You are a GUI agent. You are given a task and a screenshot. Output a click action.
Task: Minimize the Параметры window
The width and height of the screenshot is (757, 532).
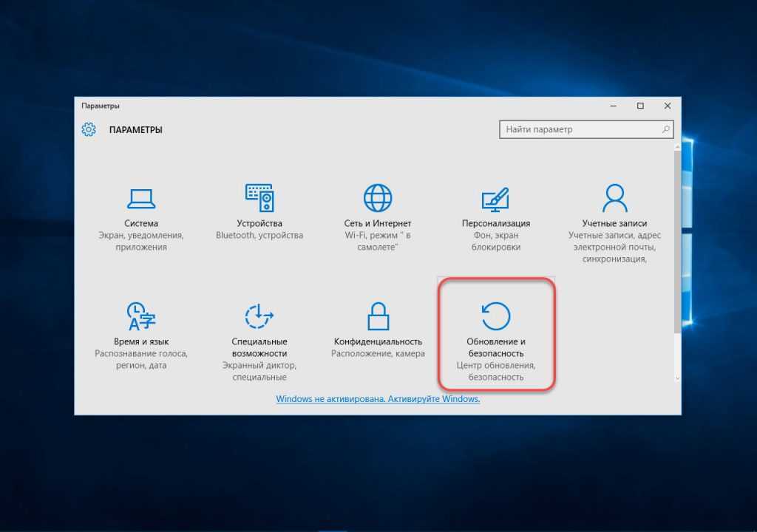(x=612, y=106)
